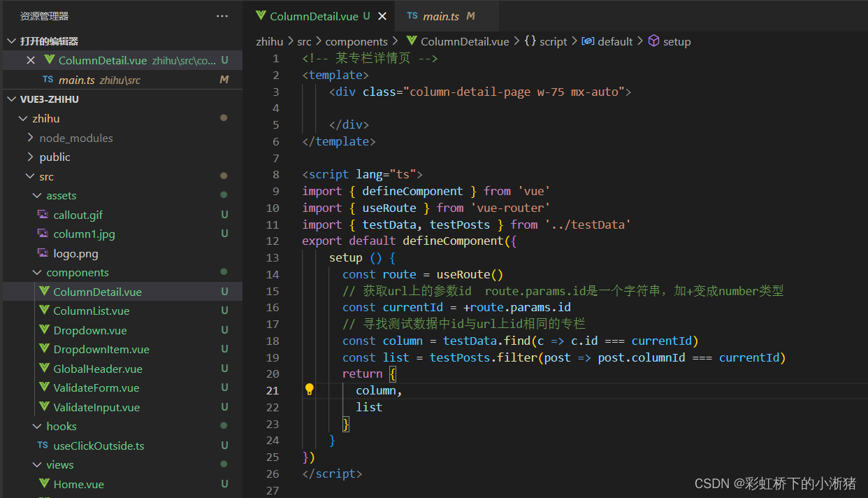Collapse the zhihu folder
The height and width of the screenshot is (498, 868).
tap(24, 119)
